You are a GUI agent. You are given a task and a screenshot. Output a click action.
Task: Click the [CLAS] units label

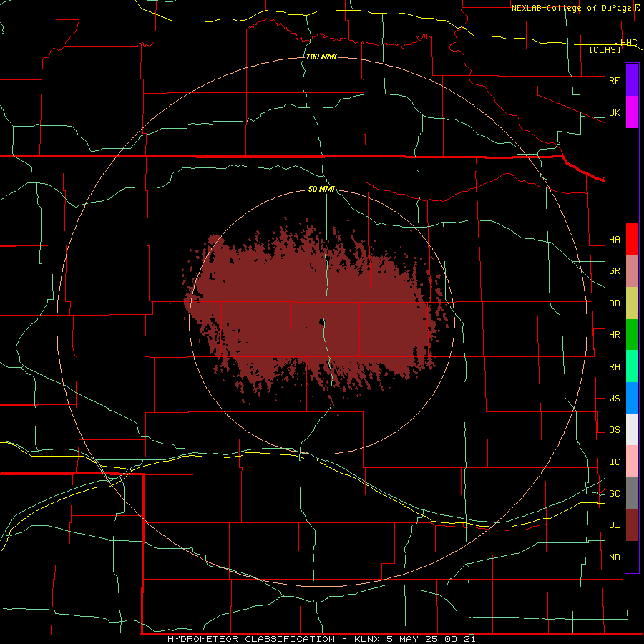[x=605, y=50]
